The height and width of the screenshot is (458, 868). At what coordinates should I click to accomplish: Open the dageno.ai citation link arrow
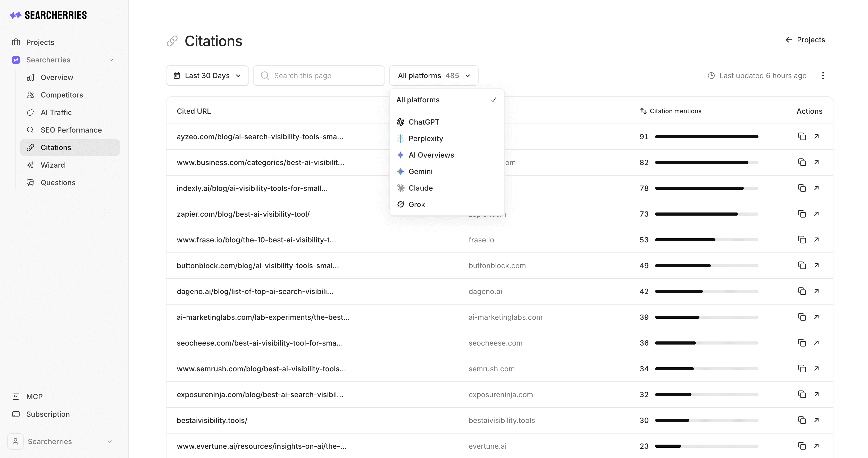point(816,291)
